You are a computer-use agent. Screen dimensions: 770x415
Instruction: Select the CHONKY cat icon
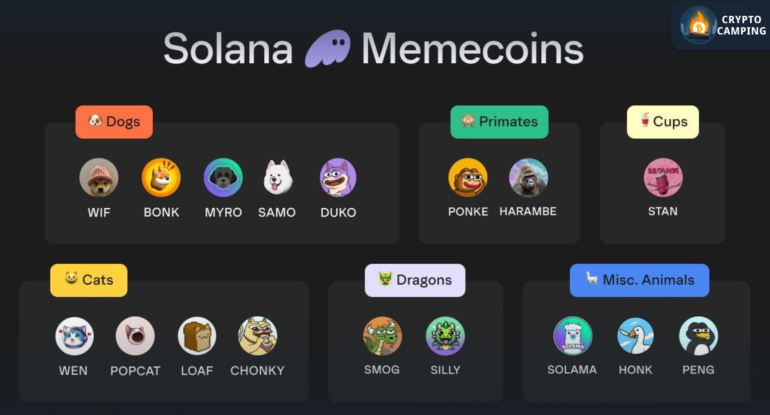(258, 336)
